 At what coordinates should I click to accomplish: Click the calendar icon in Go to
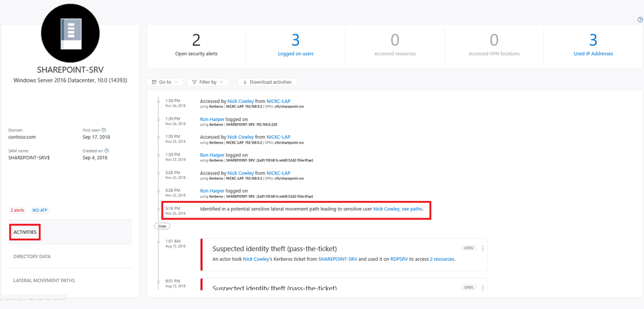[x=154, y=82]
